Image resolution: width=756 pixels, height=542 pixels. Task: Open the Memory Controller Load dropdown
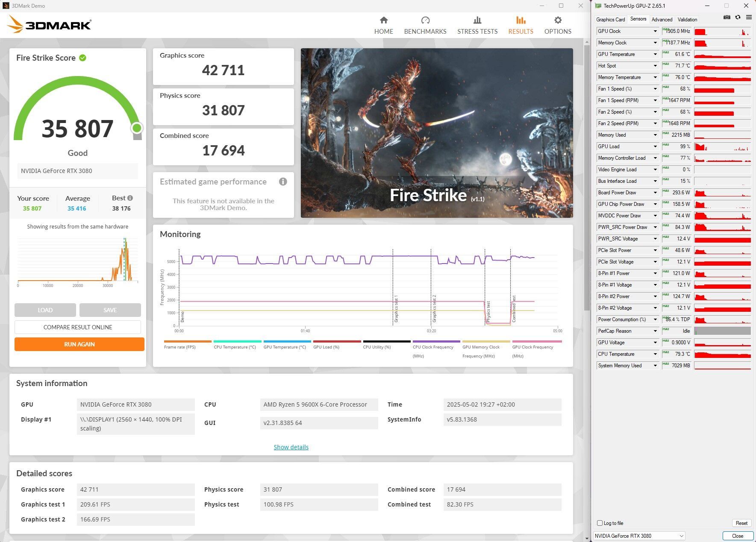coord(655,158)
